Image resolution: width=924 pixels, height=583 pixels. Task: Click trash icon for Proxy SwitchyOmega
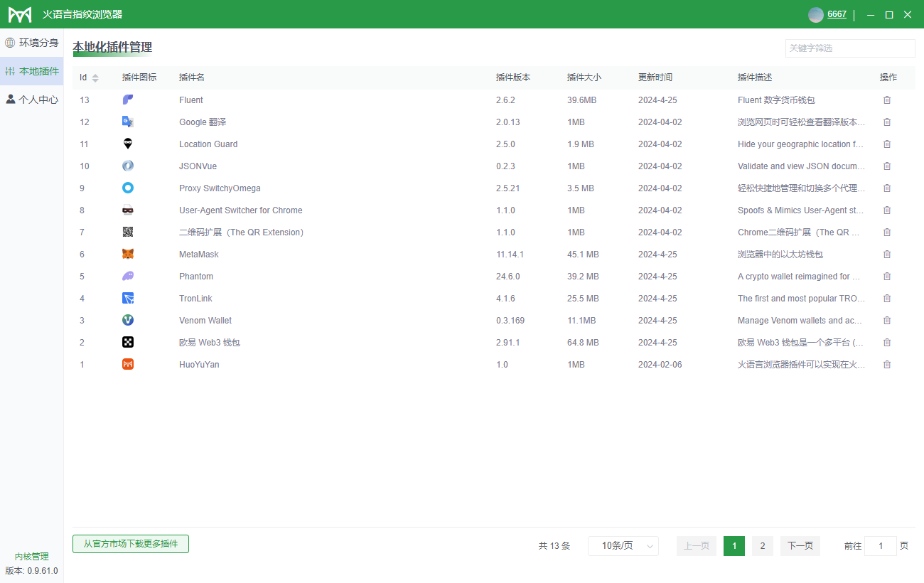(x=886, y=188)
